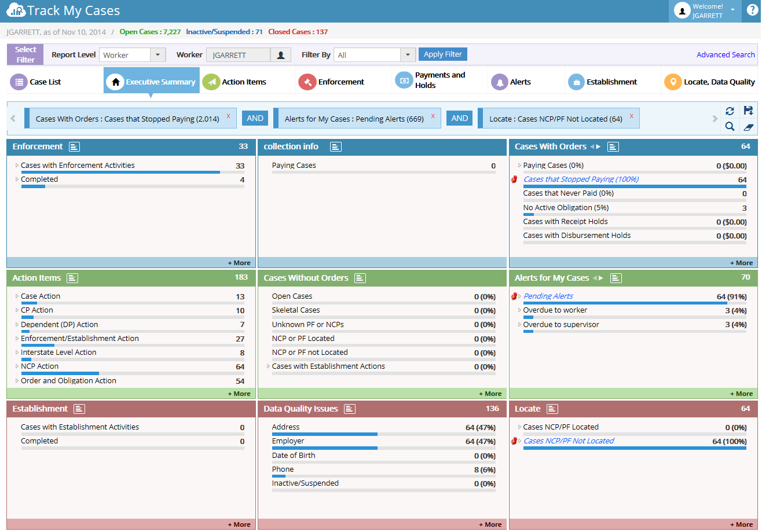Open the Establishment panel list icon

click(x=79, y=409)
